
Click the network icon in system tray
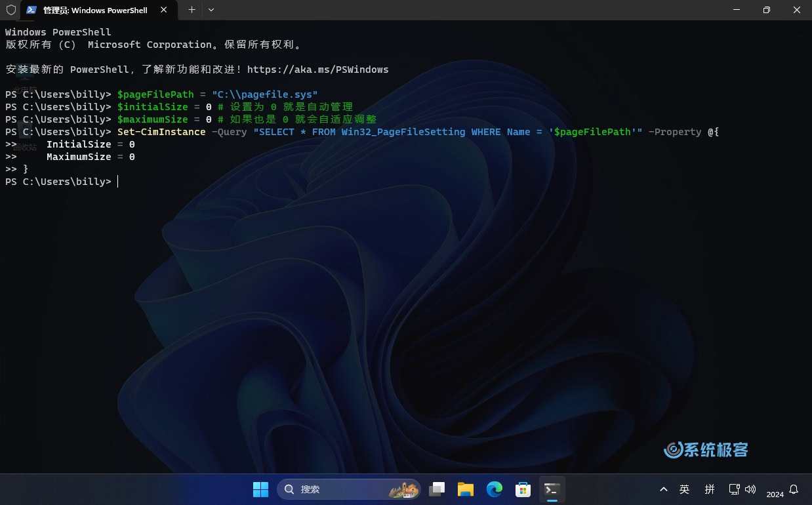[735, 489]
